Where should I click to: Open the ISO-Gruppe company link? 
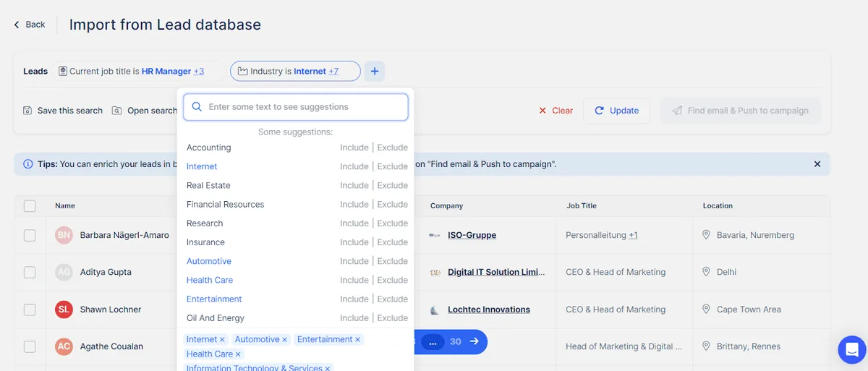click(x=472, y=235)
